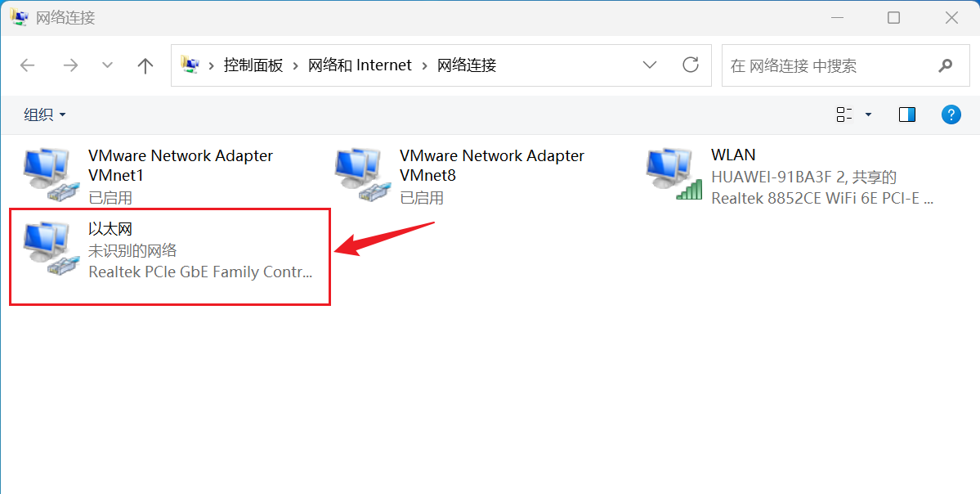Refresh the network connections list
This screenshot has width=980, height=494.
[x=691, y=65]
